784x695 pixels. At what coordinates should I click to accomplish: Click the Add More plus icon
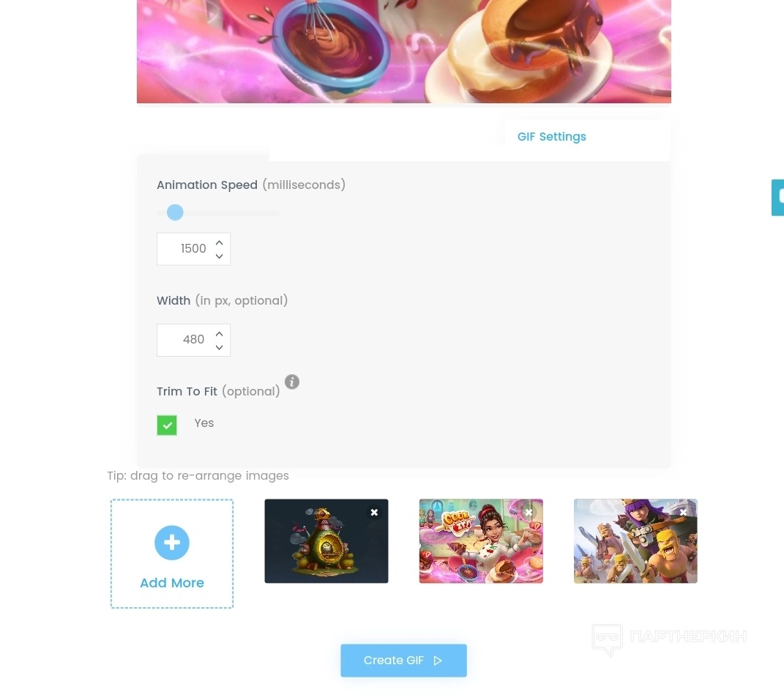[171, 543]
